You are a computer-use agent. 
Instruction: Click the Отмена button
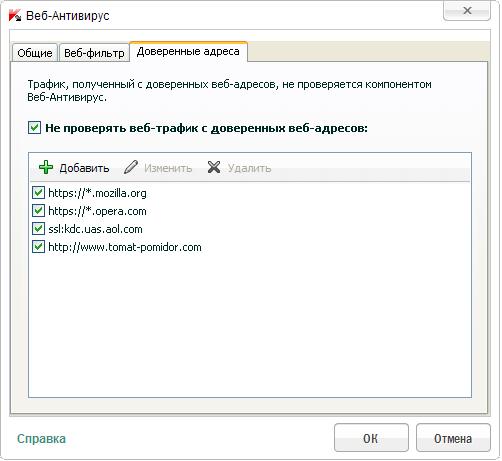point(453,438)
